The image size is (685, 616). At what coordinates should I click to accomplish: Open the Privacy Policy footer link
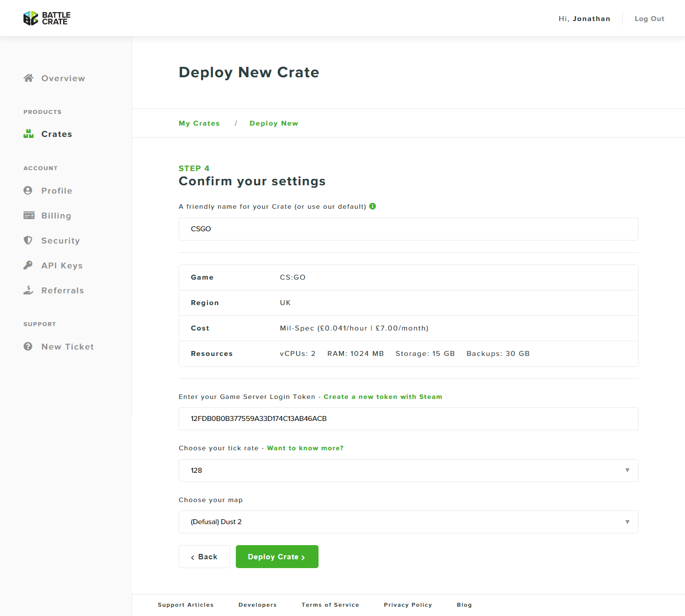(x=408, y=605)
